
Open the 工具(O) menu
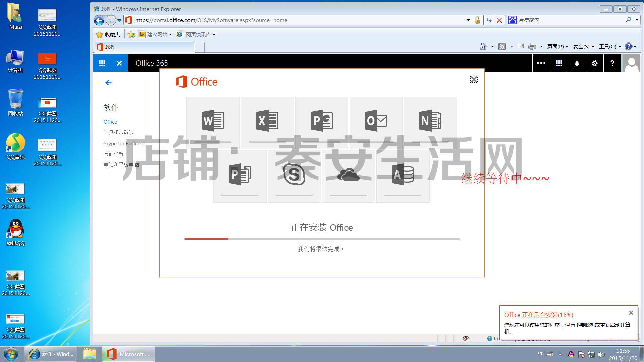pyautogui.click(x=610, y=46)
